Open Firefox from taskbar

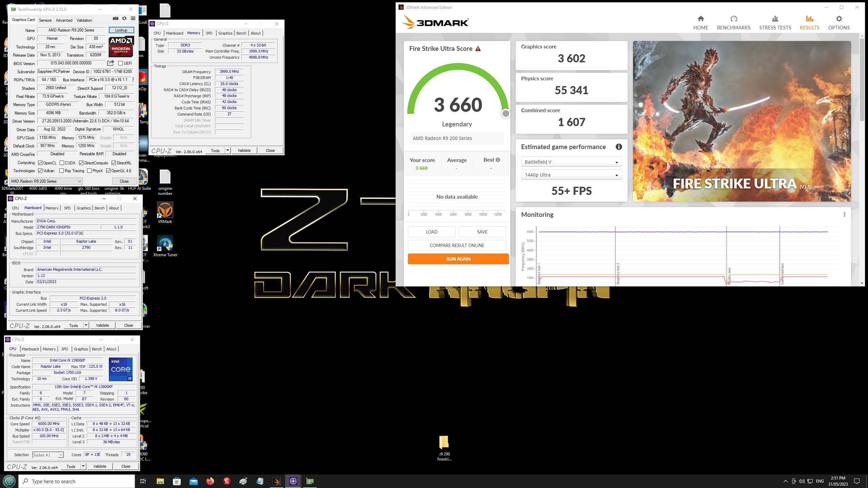(210, 481)
